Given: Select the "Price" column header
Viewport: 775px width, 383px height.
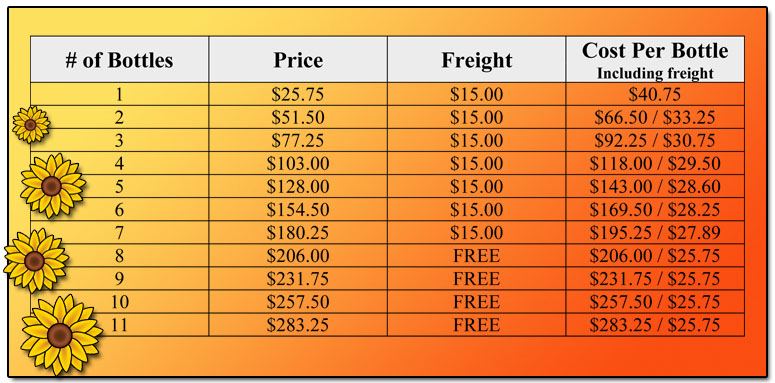Looking at the screenshot, I should coord(298,59).
